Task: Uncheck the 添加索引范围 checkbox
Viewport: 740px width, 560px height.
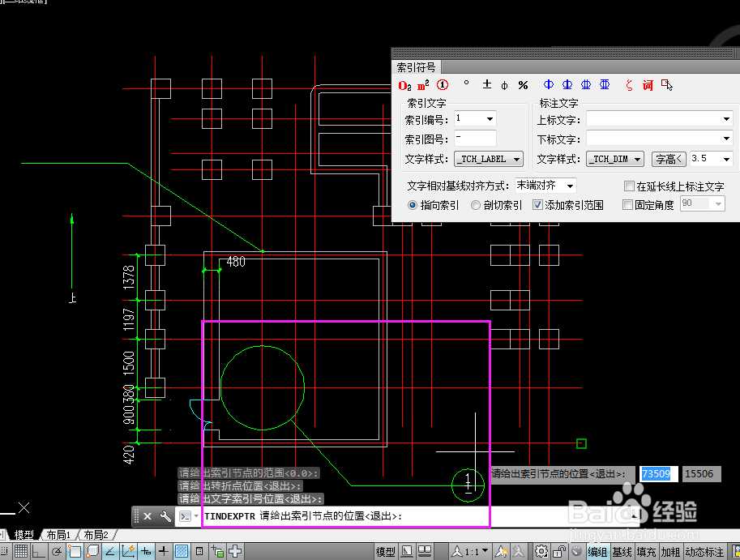Action: click(538, 204)
